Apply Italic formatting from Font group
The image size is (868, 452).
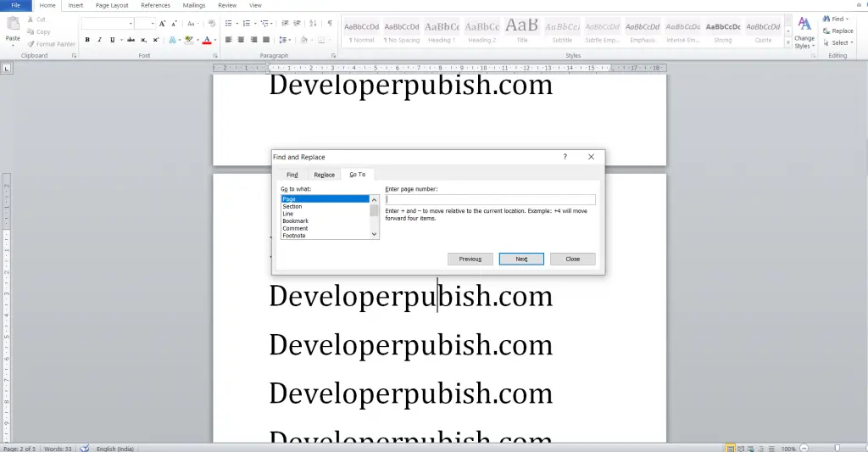click(99, 40)
